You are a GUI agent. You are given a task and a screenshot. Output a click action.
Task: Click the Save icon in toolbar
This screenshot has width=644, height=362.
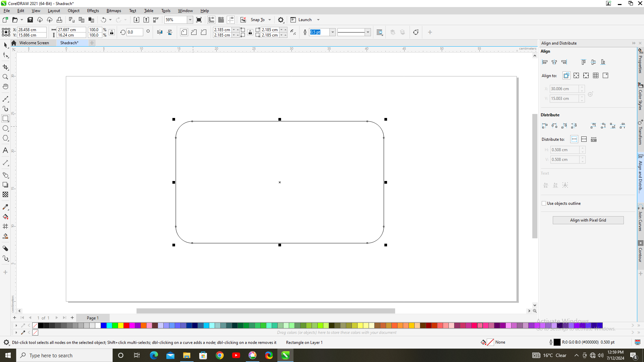(x=30, y=20)
